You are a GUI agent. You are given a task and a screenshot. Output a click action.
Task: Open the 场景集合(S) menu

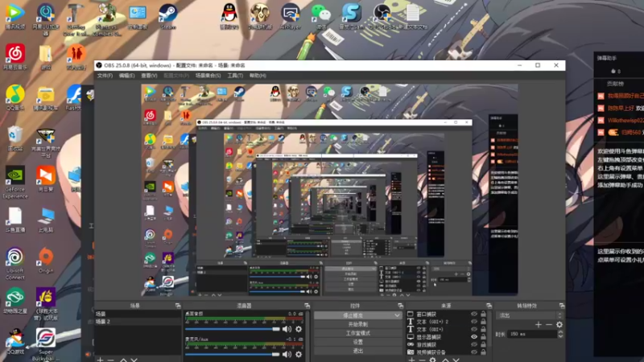pos(208,76)
